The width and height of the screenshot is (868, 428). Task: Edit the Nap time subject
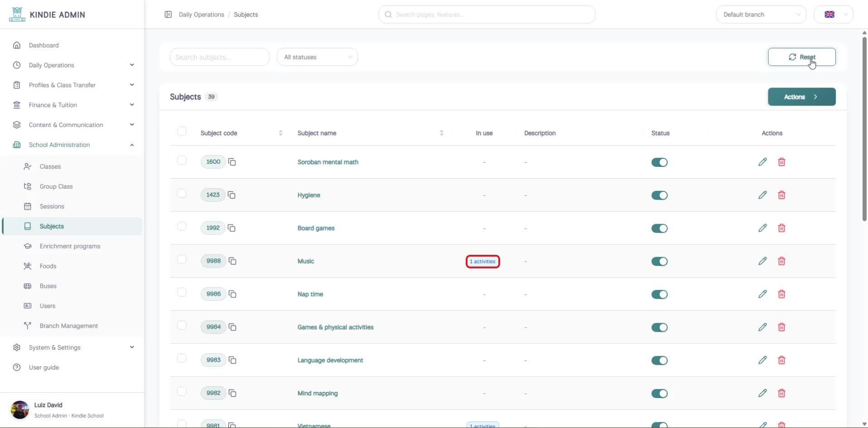click(x=762, y=294)
